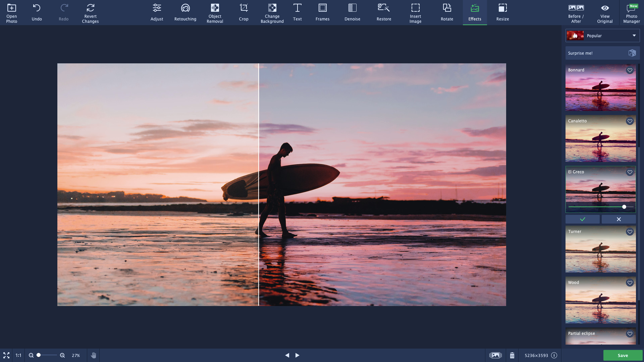644x362 pixels.
Task: Switch to the Adjust tab
Action: 157,13
